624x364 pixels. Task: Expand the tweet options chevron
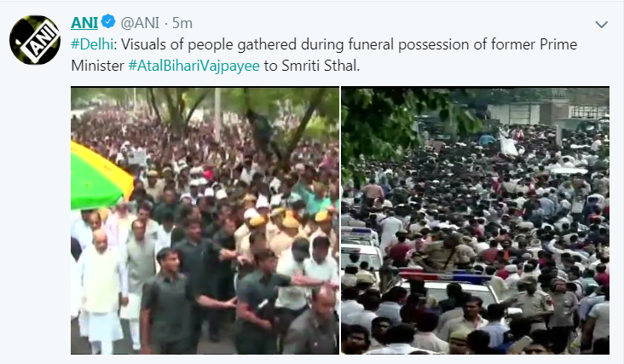pos(601,25)
